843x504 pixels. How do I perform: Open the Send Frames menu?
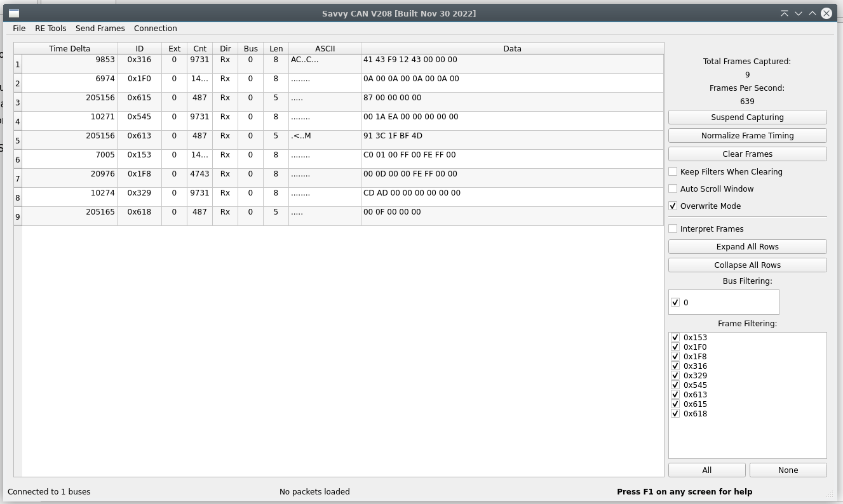(100, 29)
